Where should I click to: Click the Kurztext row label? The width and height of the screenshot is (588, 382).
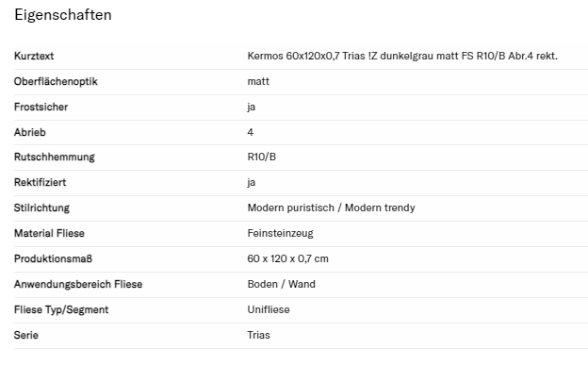(34, 57)
